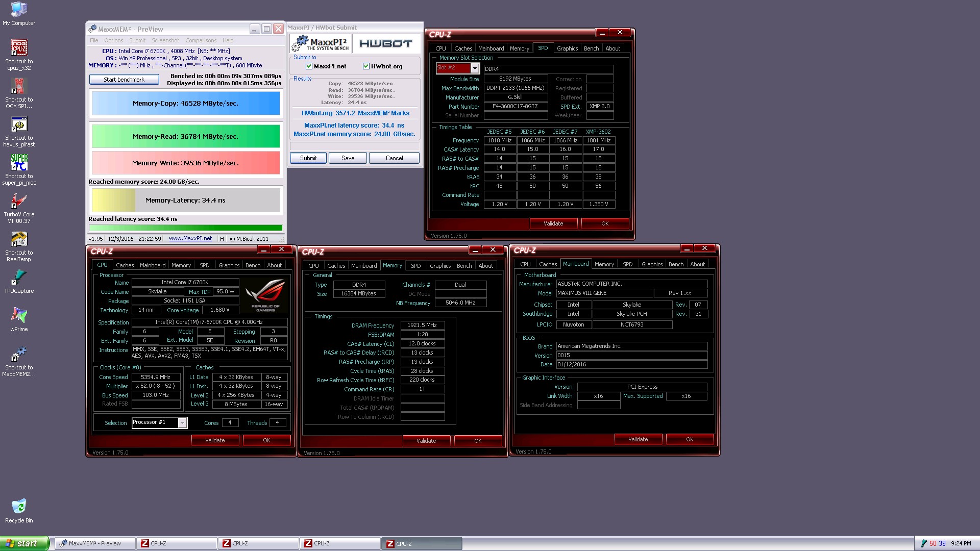Open Shortcut to RealTemp desktop icon

click(x=19, y=246)
